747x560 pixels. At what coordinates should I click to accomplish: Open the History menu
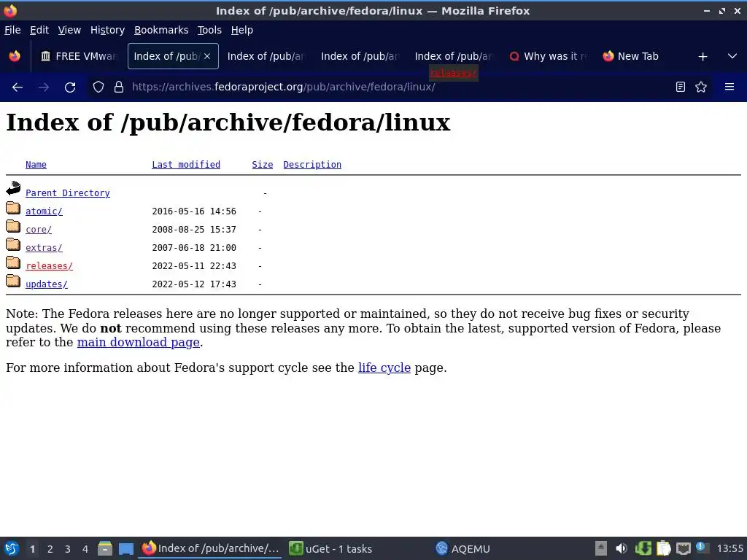pyautogui.click(x=108, y=30)
